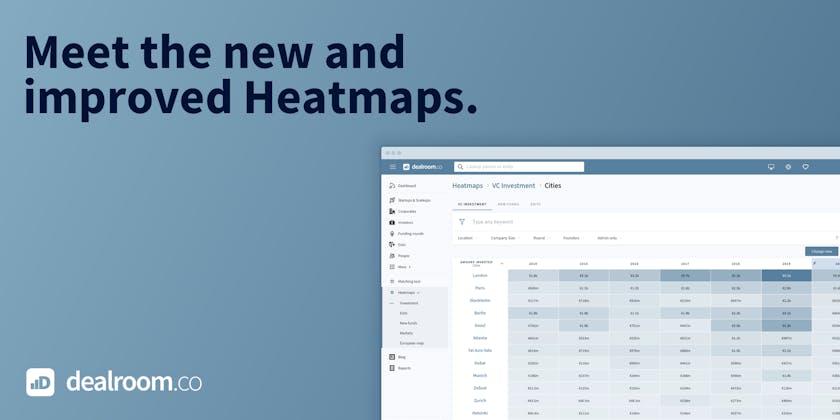Click the Funding rounds sidebar icon
The height and width of the screenshot is (420, 840).
pyautogui.click(x=391, y=233)
